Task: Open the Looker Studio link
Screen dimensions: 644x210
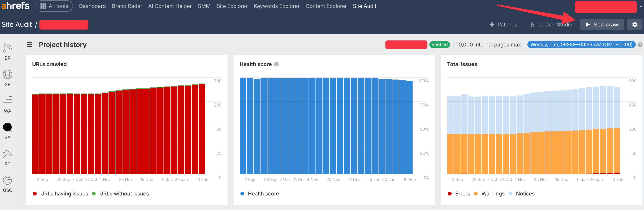Action: [551, 25]
